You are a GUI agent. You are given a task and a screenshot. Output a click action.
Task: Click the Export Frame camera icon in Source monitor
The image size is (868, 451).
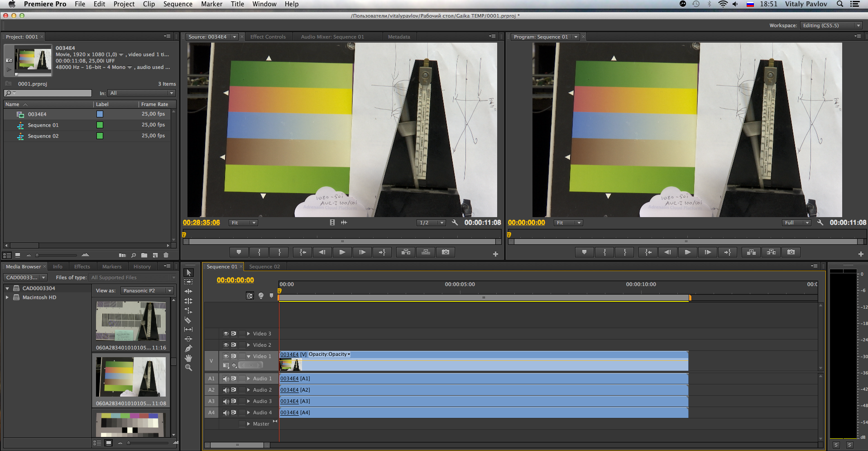(446, 252)
